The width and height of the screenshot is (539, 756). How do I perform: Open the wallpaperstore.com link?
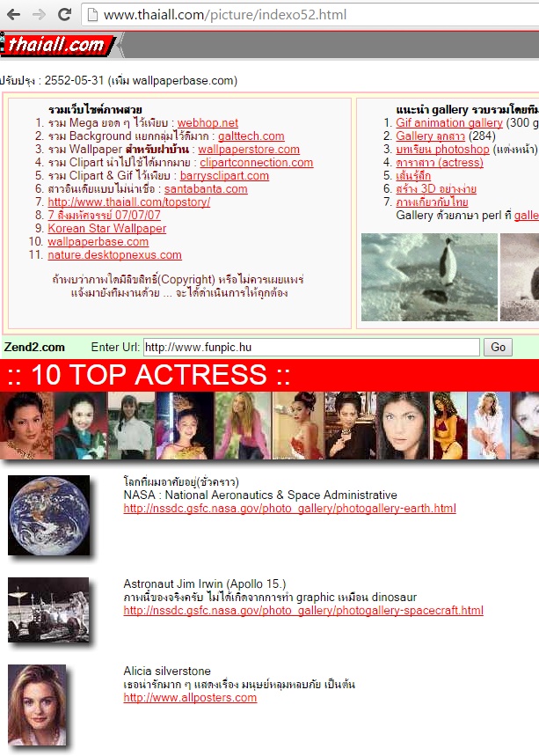click(249, 150)
